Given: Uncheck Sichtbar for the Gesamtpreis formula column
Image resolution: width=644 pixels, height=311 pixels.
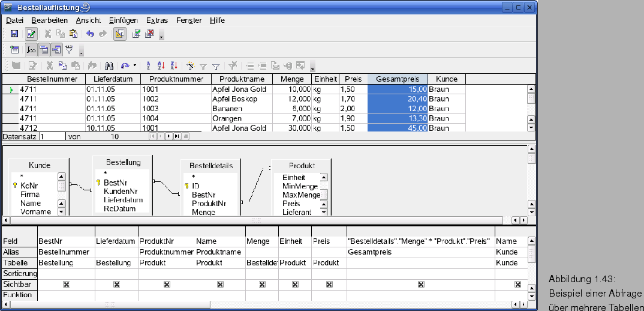Looking at the screenshot, I should [x=421, y=284].
